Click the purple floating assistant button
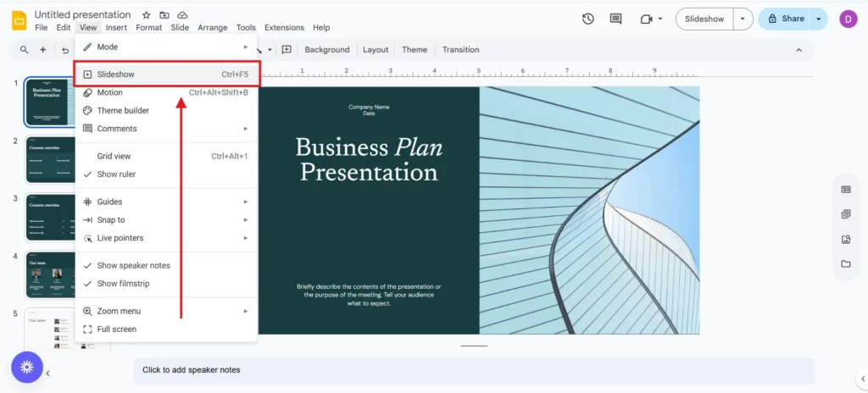This screenshot has height=393, width=868. pos(26,368)
